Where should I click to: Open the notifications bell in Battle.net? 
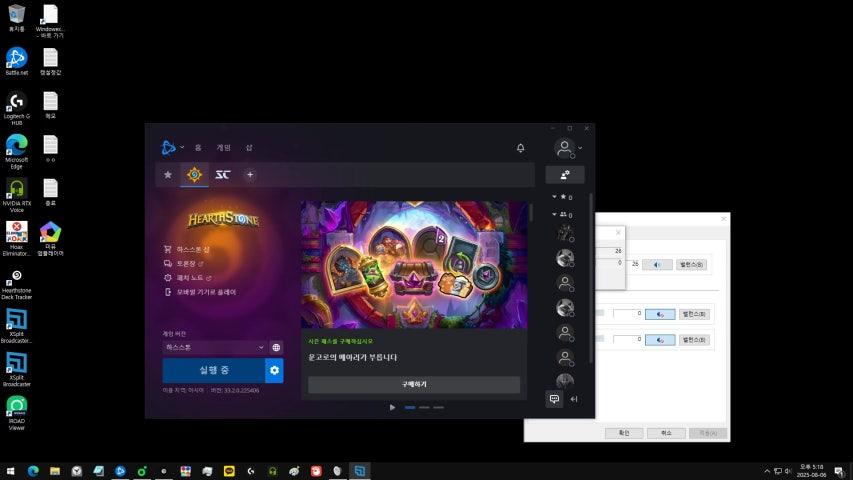tap(521, 147)
